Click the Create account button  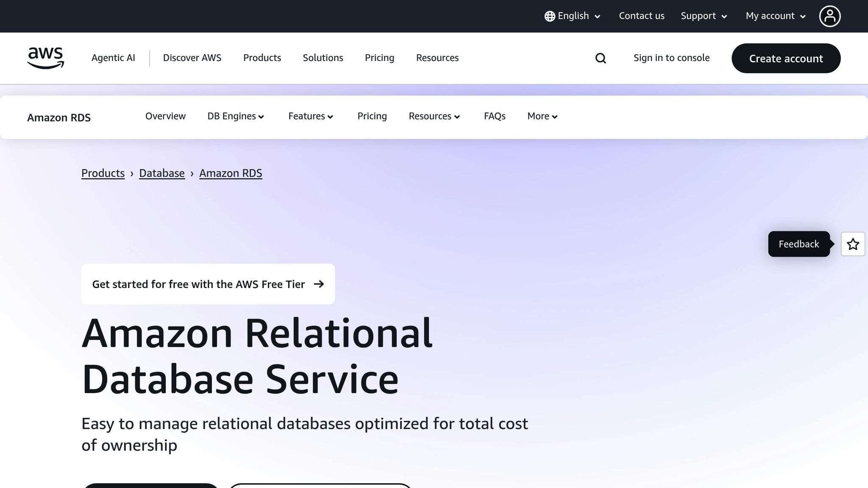point(786,58)
